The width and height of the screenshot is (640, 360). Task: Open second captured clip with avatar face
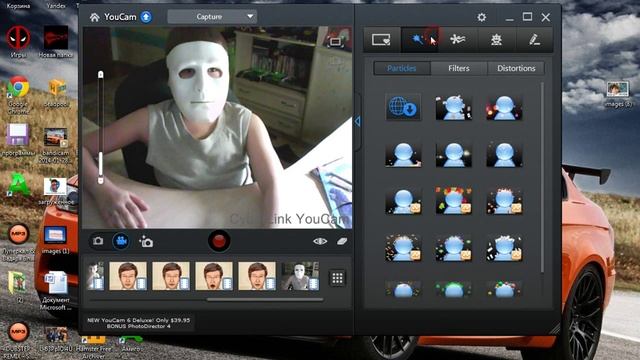pyautogui.click(x=128, y=276)
